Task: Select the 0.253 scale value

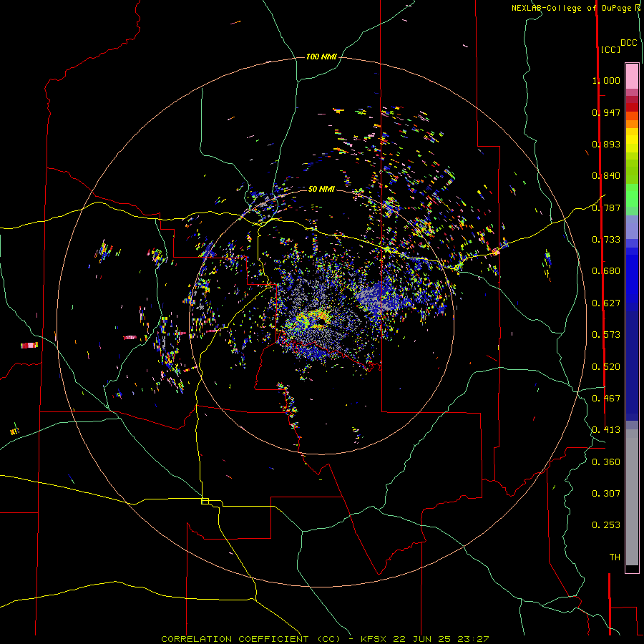Action: point(606,525)
